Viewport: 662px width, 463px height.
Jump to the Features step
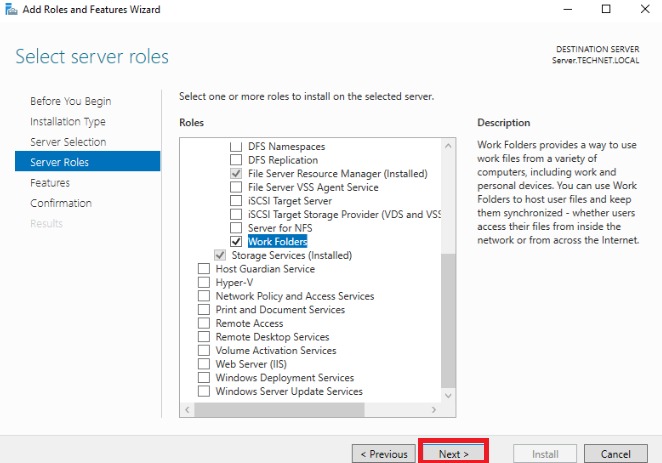pyautogui.click(x=50, y=183)
